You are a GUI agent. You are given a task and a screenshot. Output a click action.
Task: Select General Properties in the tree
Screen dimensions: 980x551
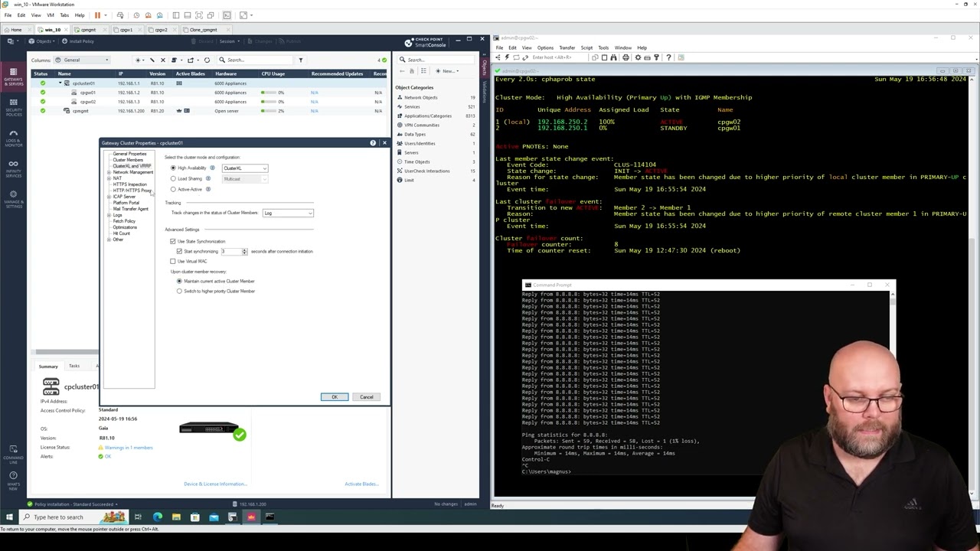coord(129,154)
